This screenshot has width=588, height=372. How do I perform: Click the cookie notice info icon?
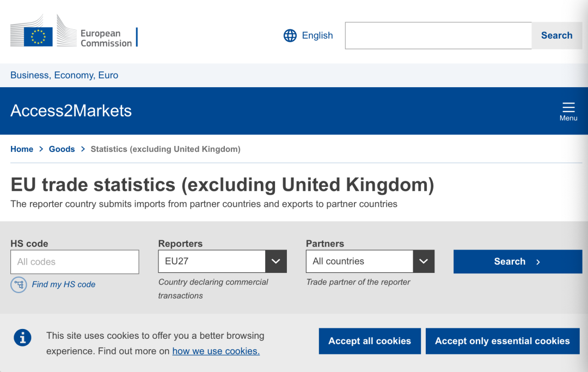click(x=22, y=338)
